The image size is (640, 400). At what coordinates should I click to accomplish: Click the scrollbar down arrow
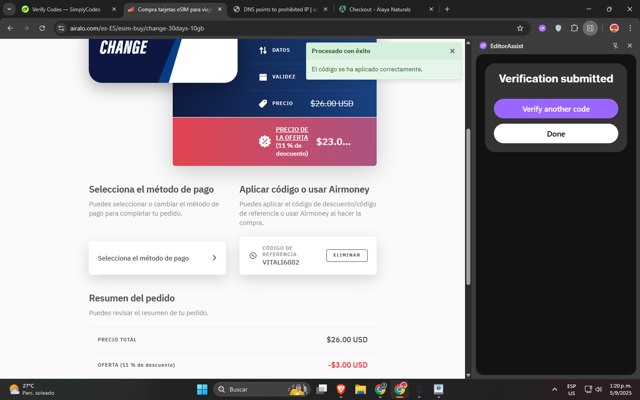pyautogui.click(x=468, y=375)
